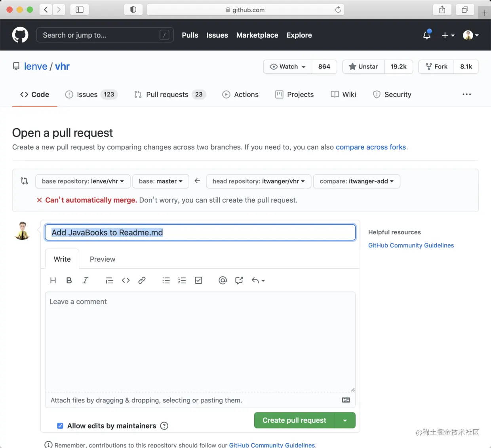The image size is (491, 448).
Task: Click Pulls in the top navigation
Action: [190, 35]
